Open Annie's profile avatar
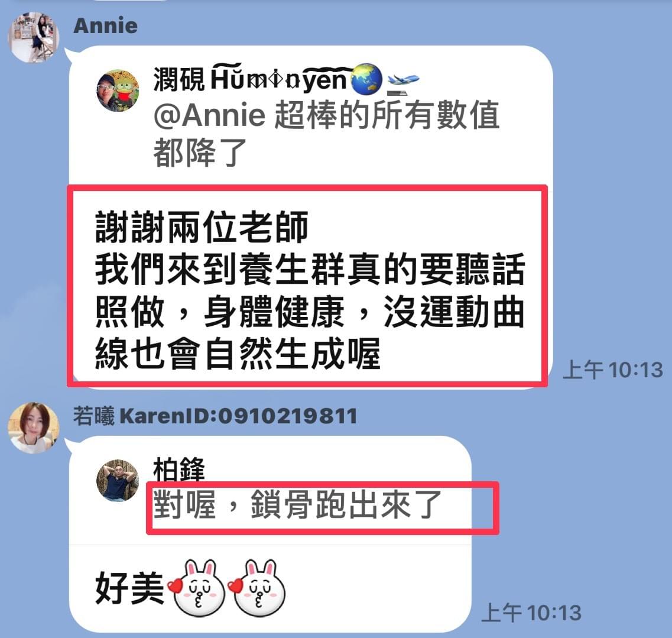Screen dimensions: 672x638 click(x=33, y=37)
